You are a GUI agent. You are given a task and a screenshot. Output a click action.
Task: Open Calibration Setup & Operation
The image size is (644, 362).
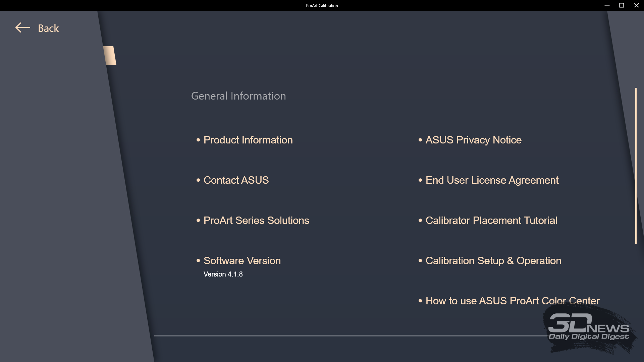(493, 260)
